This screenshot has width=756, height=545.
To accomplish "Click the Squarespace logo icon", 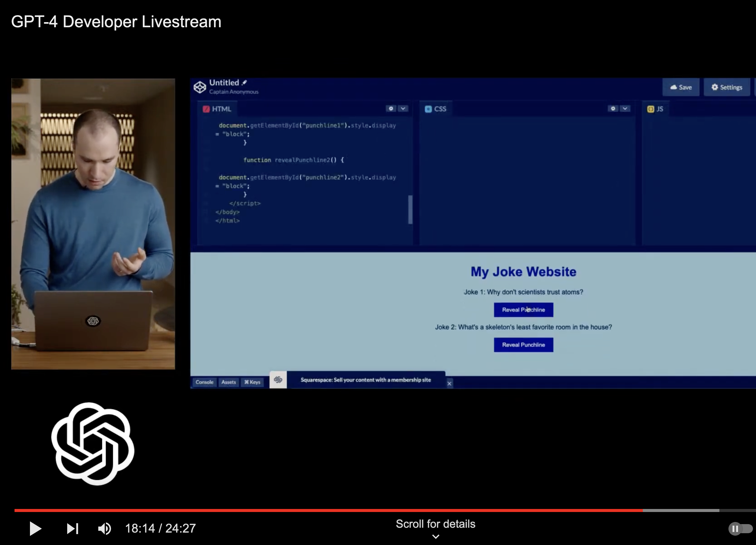I will [x=278, y=380].
